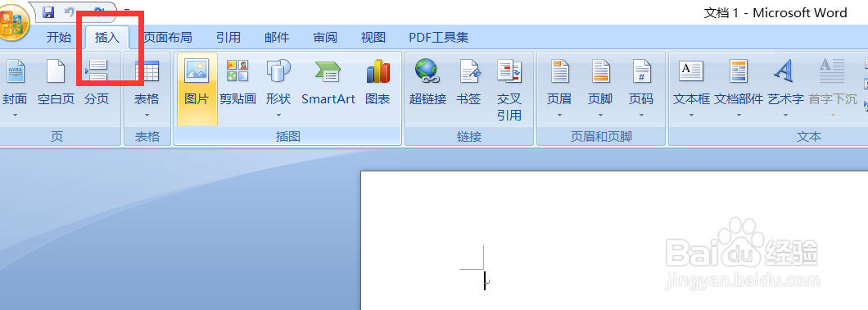Expand the footer dropdown arrow
The width and height of the screenshot is (868, 310).
[x=600, y=116]
